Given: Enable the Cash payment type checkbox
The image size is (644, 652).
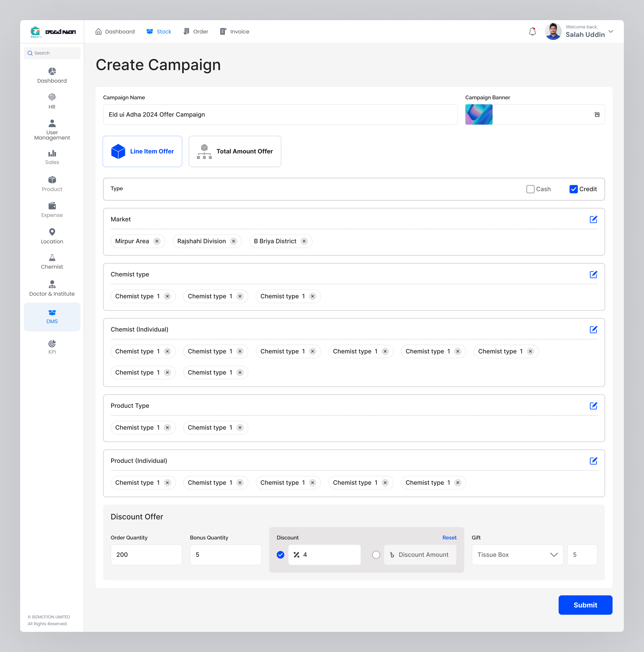Looking at the screenshot, I should point(530,189).
